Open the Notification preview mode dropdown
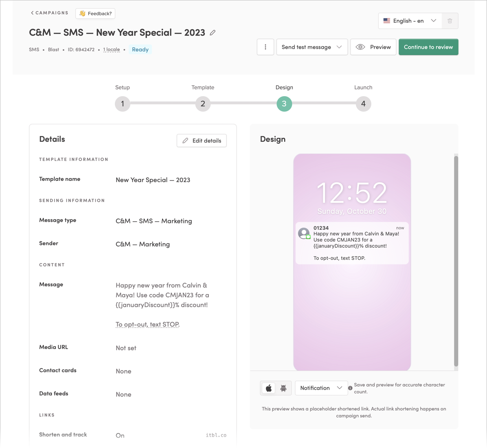Screen dimensions: 487x448 pyautogui.click(x=321, y=388)
